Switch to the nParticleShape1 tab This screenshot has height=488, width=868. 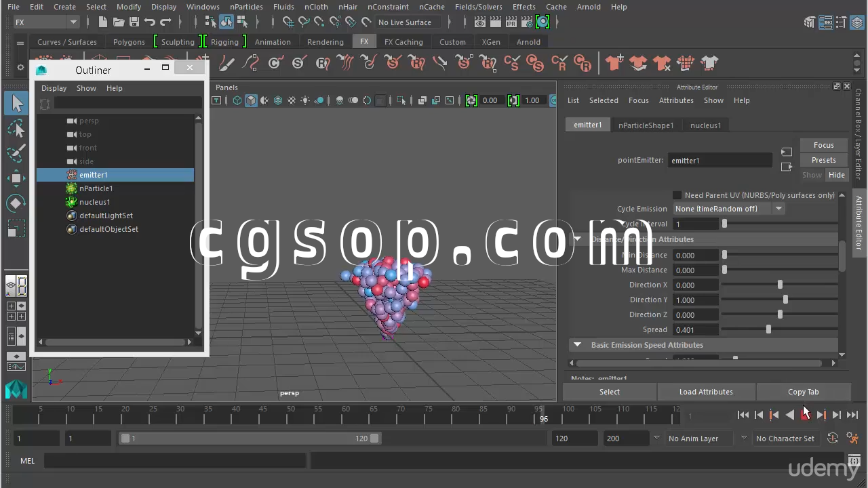(646, 125)
